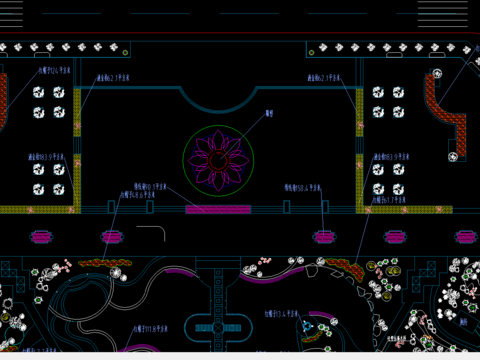Select the long magenta planter below the lotus
Image resolution: width=480 pixels, height=360 pixels.
(x=218, y=209)
